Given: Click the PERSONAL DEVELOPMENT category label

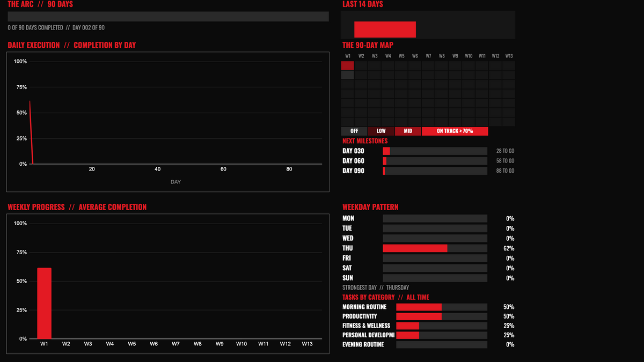Looking at the screenshot, I should click(368, 335).
